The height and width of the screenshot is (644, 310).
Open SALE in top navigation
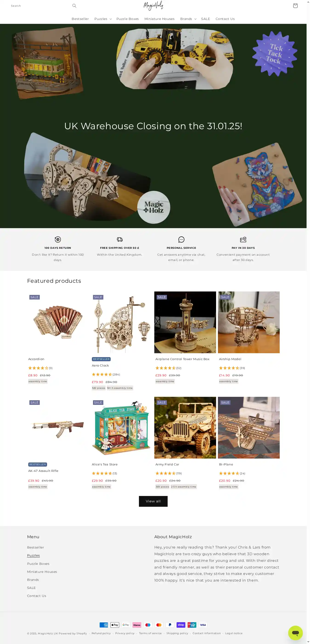click(206, 19)
